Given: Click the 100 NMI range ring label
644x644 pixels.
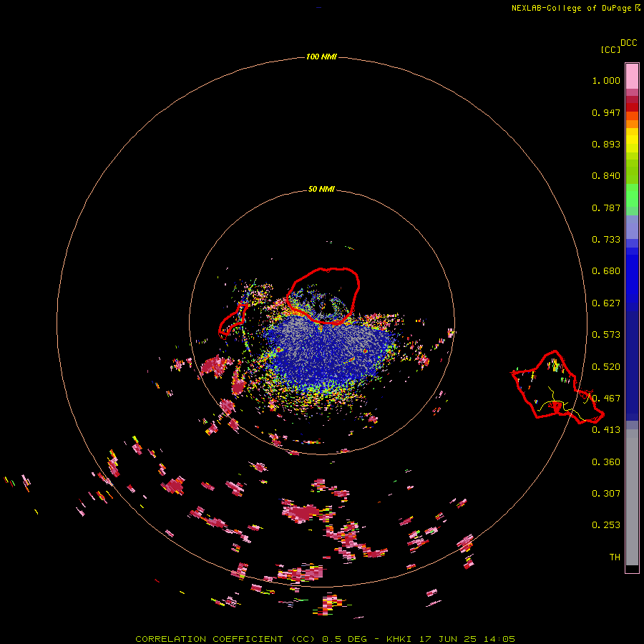Looking at the screenshot, I should point(321,57).
